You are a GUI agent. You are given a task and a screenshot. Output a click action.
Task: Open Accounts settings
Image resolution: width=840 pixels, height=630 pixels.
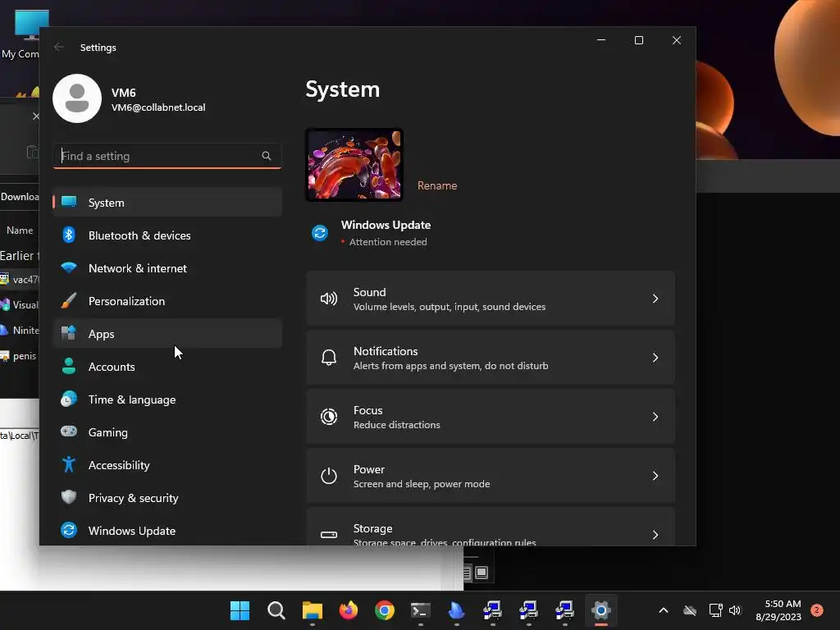point(167,367)
